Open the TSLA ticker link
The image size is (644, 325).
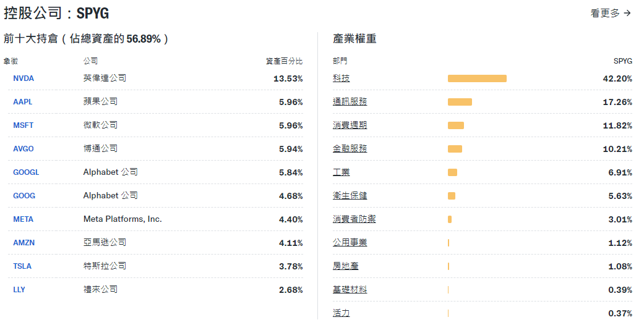[x=22, y=266]
